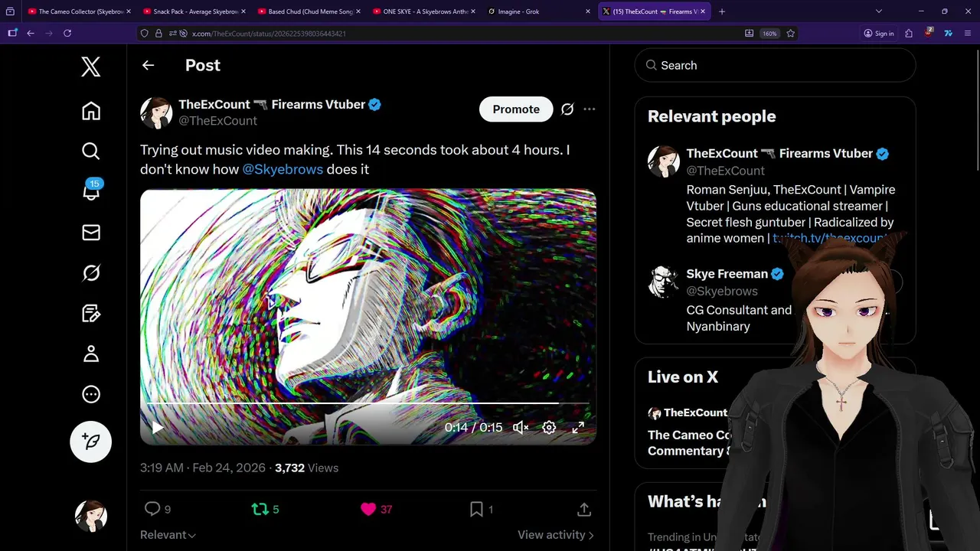980x551 pixels.
Task: Click the @Skyebrows handle in Relevant people
Action: pos(722,292)
